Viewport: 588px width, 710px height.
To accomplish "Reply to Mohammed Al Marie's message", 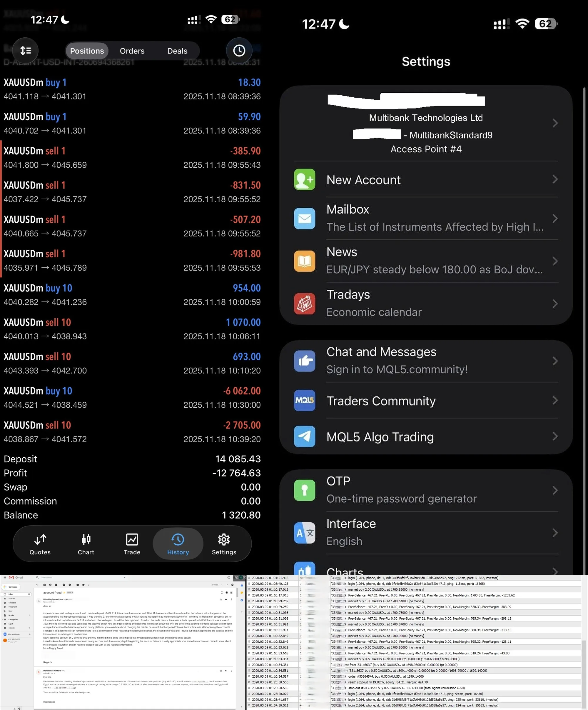I will [226, 671].
